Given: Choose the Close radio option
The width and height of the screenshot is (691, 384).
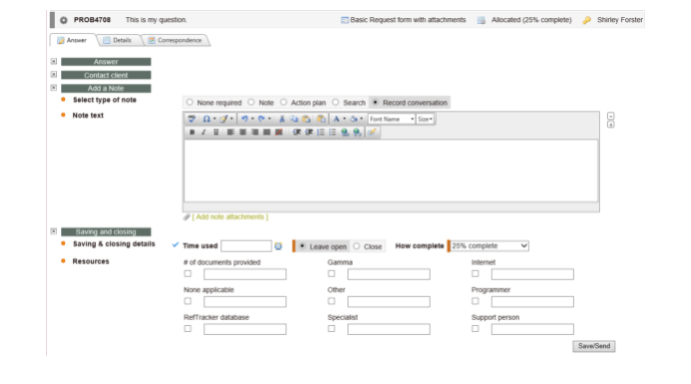Looking at the screenshot, I should tap(368, 246).
